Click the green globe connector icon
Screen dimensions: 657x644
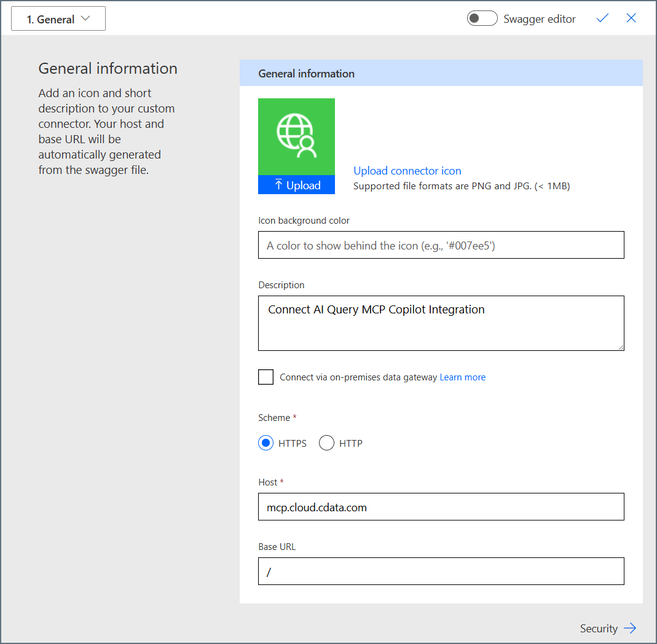296,136
